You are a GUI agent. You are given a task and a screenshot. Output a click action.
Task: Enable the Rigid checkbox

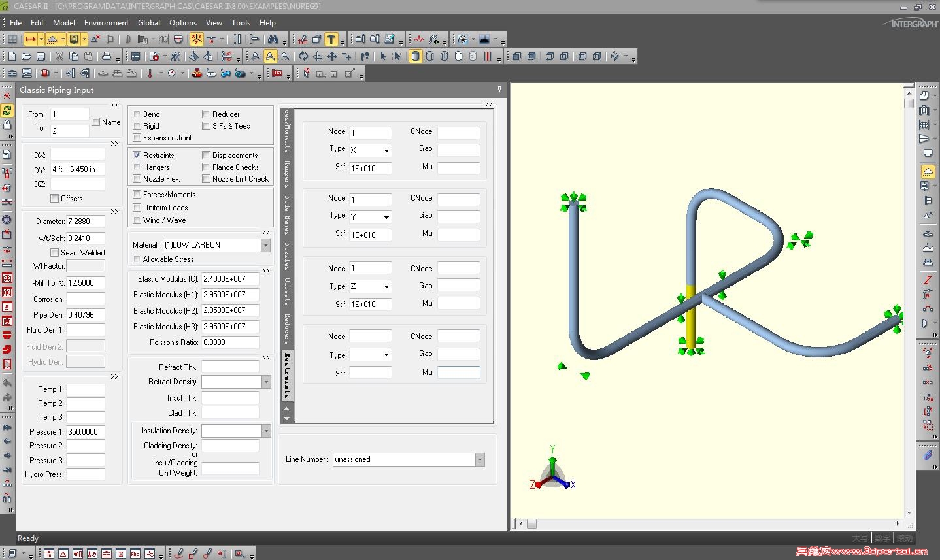point(137,126)
